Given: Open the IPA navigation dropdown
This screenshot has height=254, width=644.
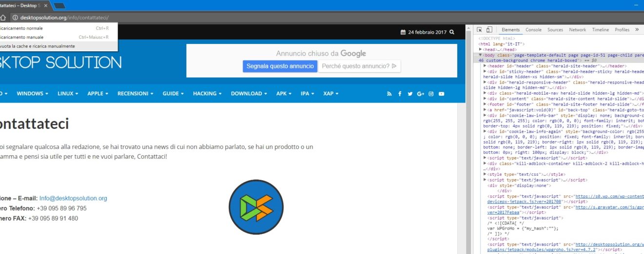Looking at the screenshot, I should coord(307,93).
